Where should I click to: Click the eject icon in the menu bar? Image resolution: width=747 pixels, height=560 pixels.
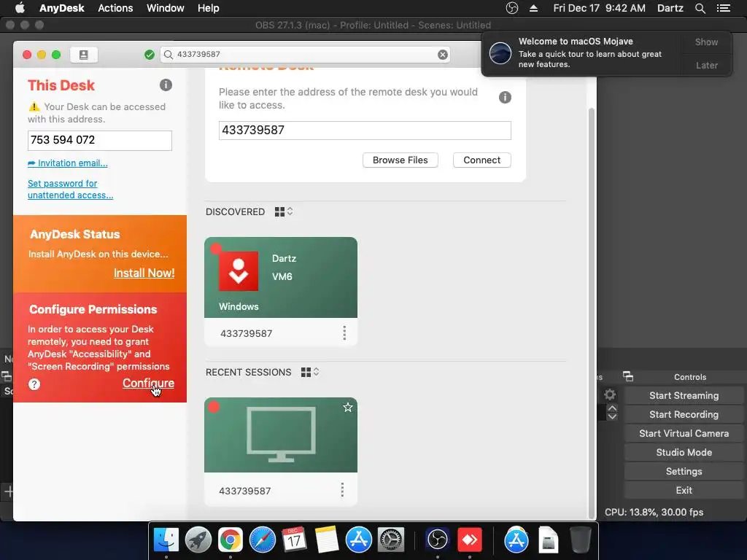(533, 8)
